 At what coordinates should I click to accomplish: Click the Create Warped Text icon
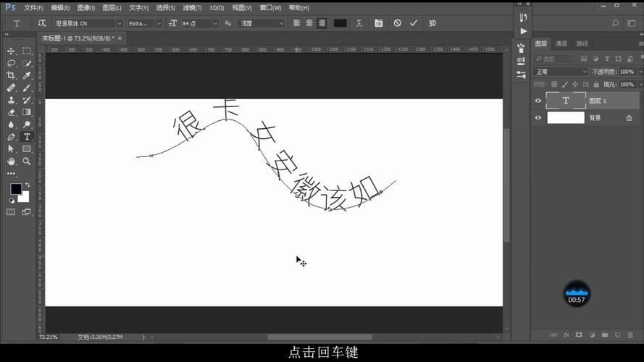[x=359, y=23]
